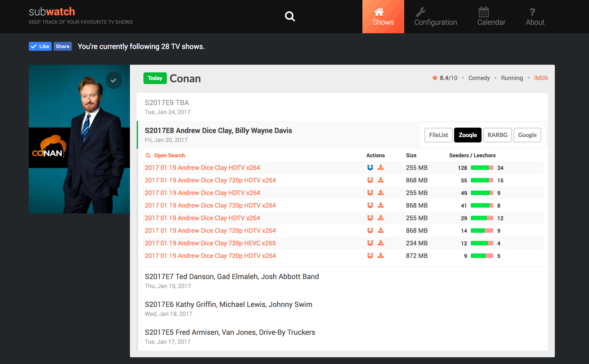Click magnet icon for the HEVC x265 torrent
Image resolution: width=589 pixels, height=364 pixels.
pyautogui.click(x=370, y=243)
